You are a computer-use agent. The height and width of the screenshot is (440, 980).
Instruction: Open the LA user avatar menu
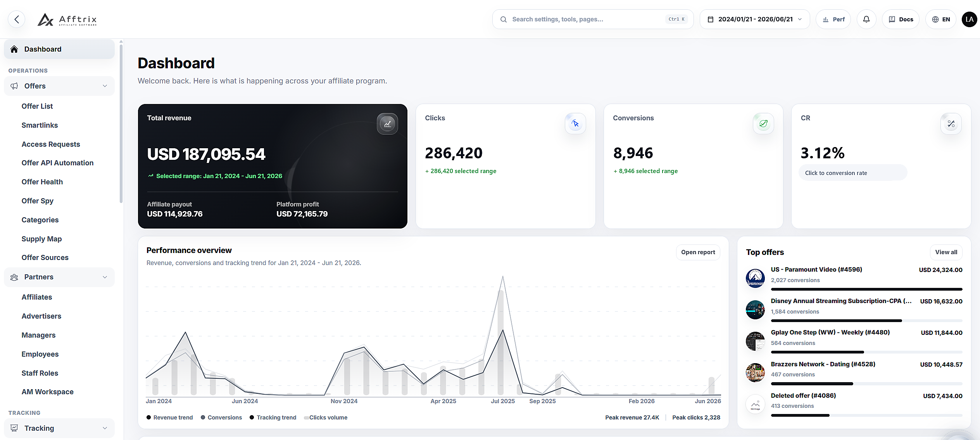click(969, 19)
